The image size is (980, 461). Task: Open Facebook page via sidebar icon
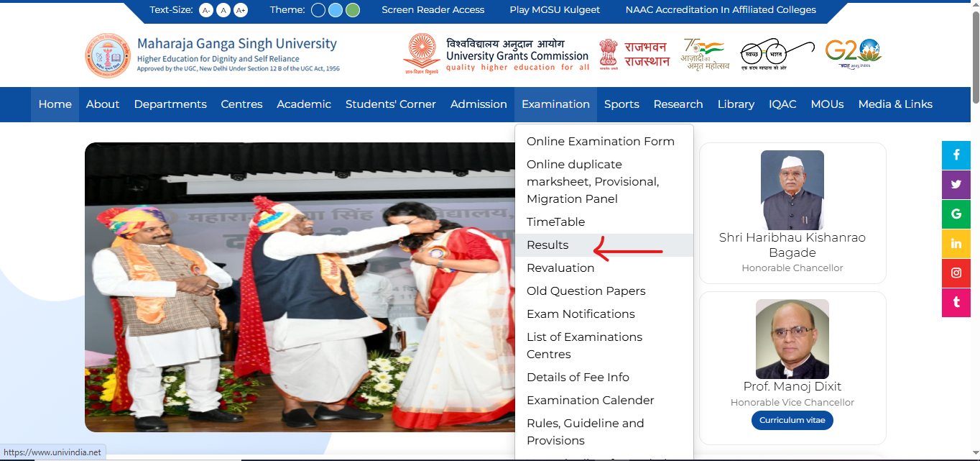click(956, 155)
